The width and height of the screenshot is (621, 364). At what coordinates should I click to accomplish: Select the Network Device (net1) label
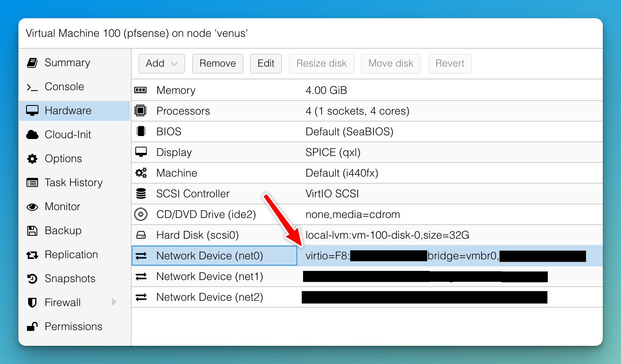210,277
